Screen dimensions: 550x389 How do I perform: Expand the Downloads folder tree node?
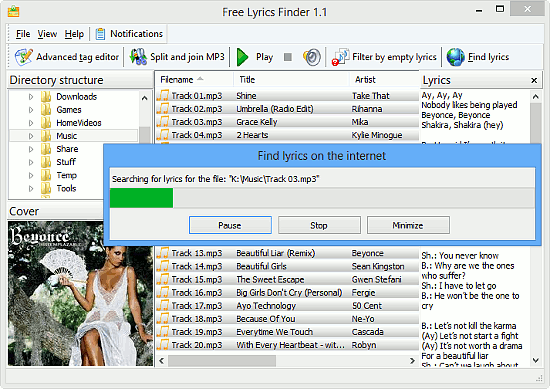click(31, 97)
